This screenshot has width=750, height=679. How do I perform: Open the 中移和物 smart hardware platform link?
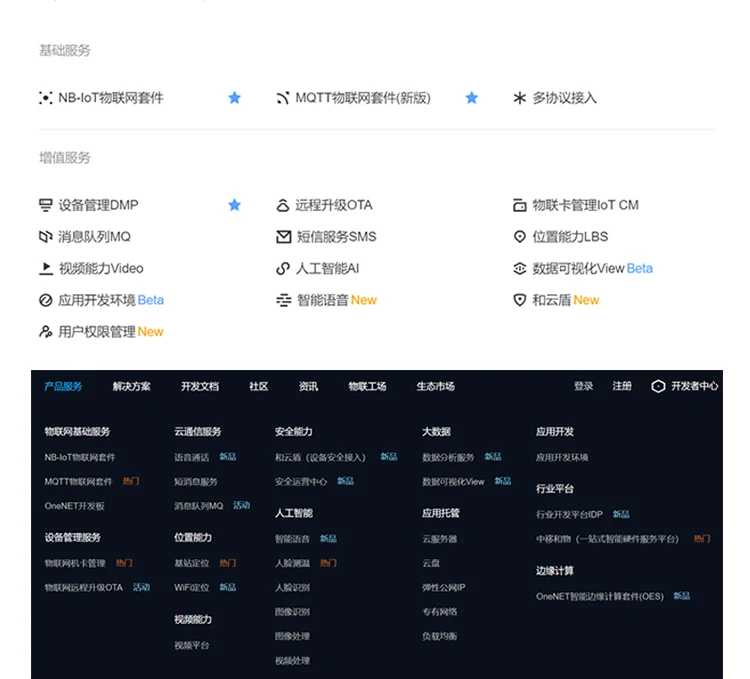point(607,539)
